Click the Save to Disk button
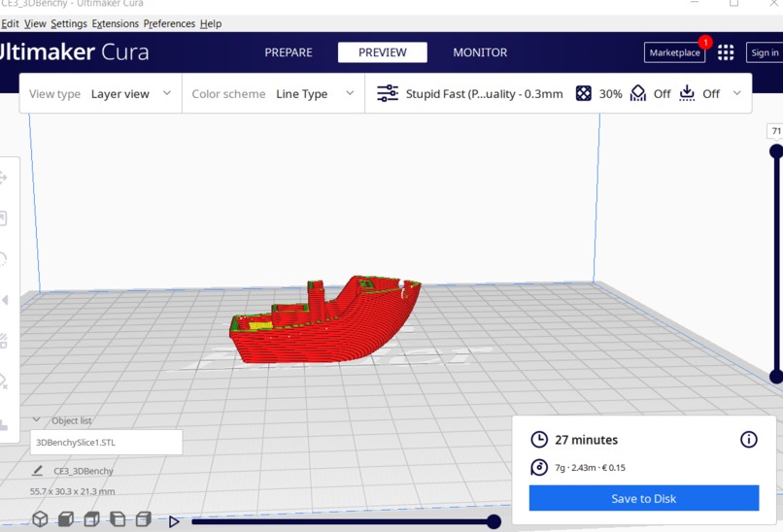Viewport: 783px width, 532px height. (644, 498)
